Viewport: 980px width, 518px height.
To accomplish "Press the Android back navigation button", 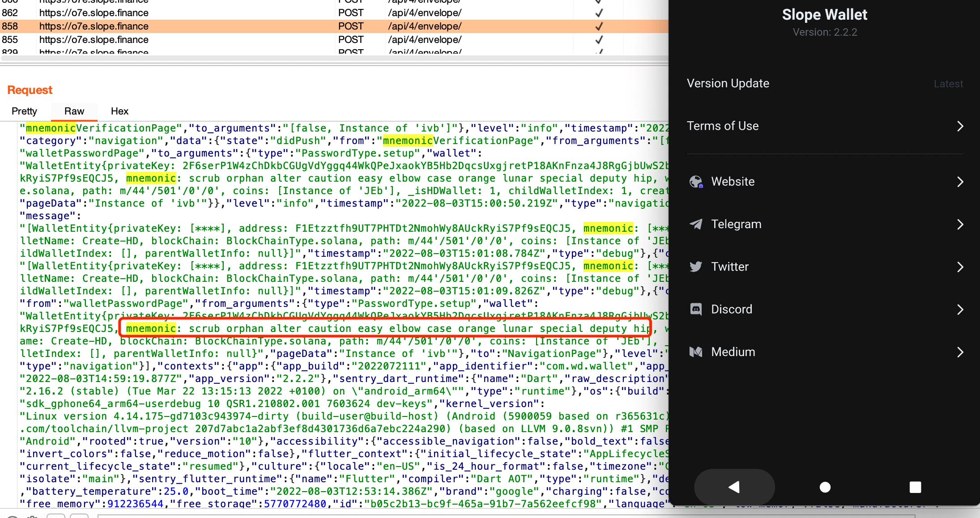I will coord(733,487).
